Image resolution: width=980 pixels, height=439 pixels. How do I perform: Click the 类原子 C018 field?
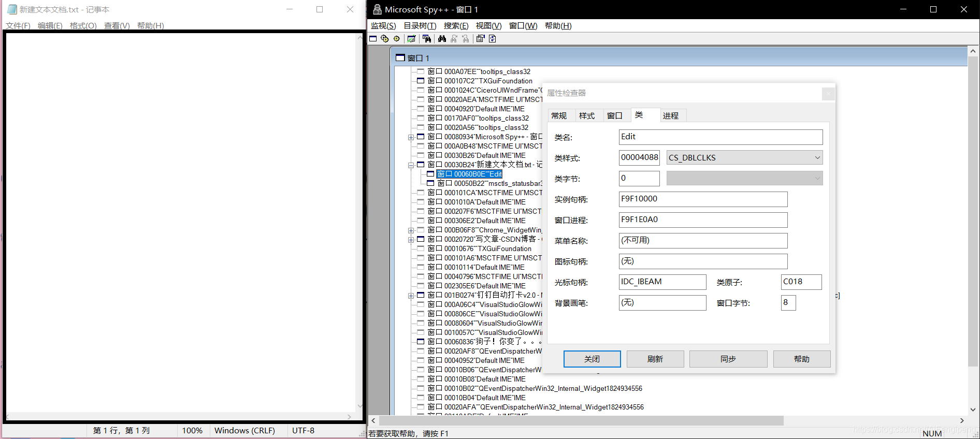point(801,282)
